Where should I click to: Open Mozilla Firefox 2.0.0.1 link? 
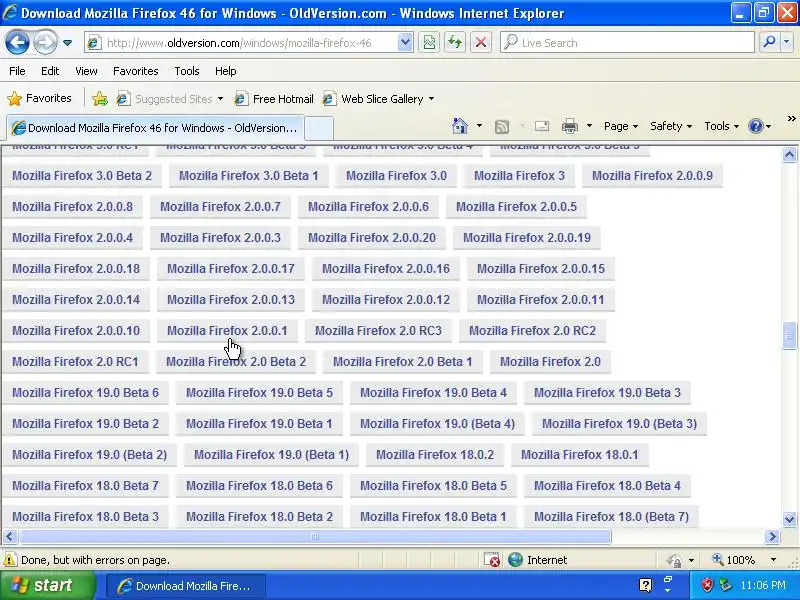(x=227, y=331)
